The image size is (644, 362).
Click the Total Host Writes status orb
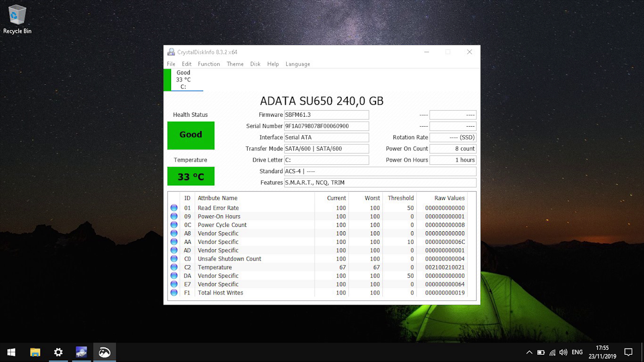pyautogui.click(x=174, y=292)
